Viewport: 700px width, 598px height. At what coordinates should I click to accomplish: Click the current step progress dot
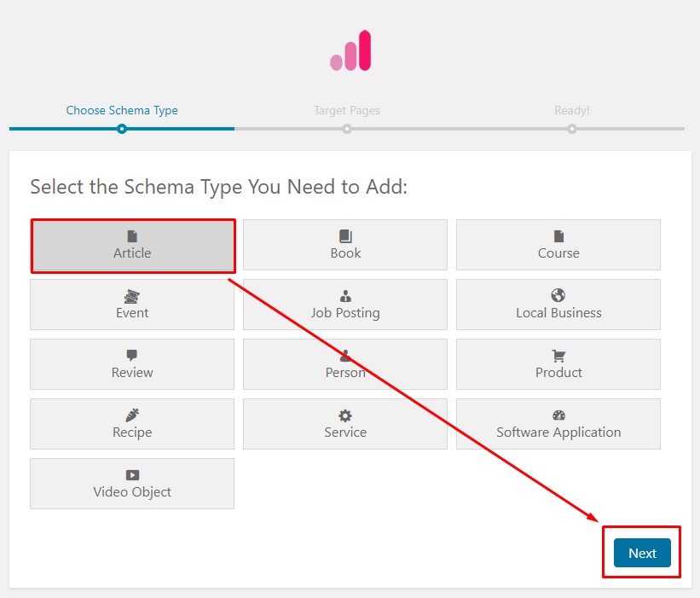pos(121,129)
